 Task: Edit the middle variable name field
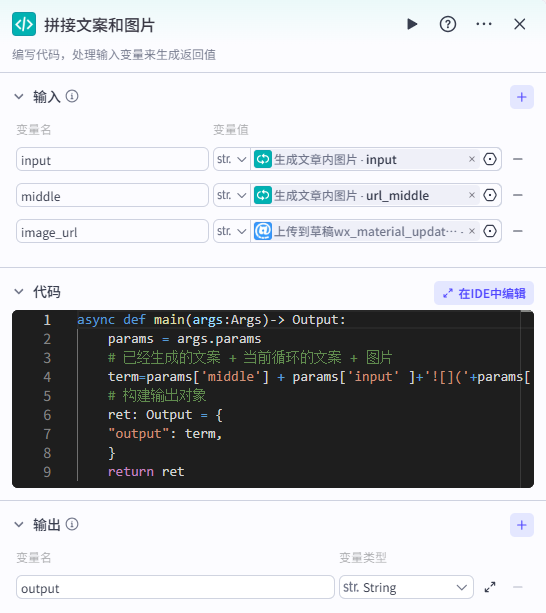(112, 195)
